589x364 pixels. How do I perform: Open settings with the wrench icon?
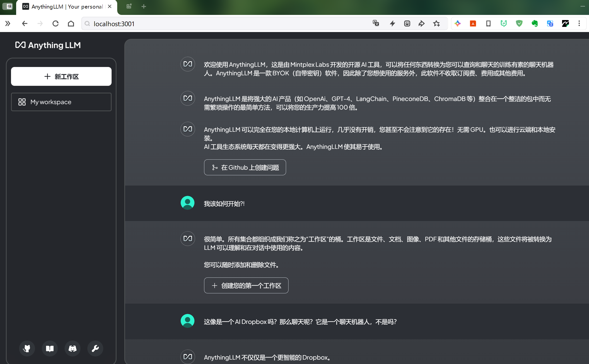(95, 348)
